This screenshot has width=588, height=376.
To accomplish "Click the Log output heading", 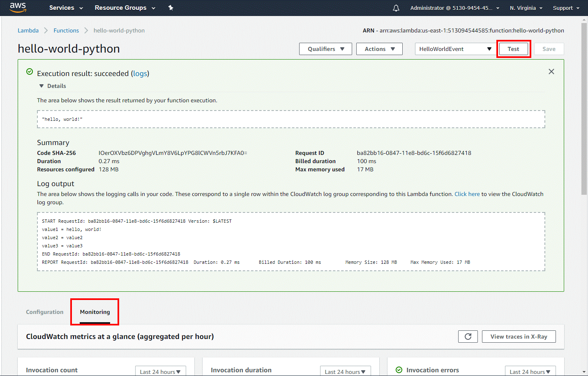I will (55, 184).
